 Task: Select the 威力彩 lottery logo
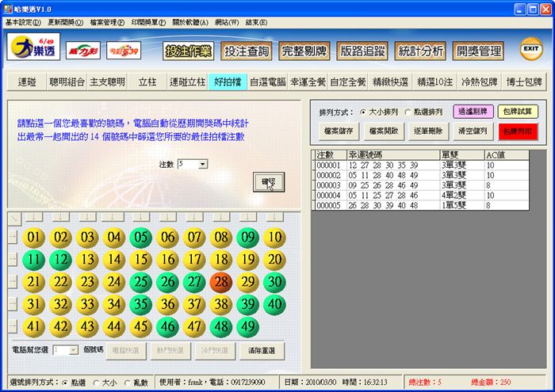pos(82,50)
